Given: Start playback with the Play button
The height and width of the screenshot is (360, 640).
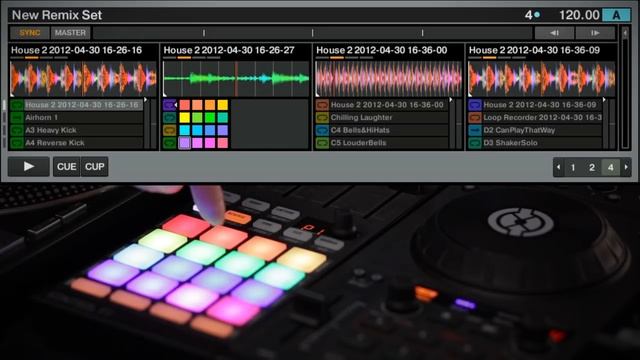Looking at the screenshot, I should [29, 167].
